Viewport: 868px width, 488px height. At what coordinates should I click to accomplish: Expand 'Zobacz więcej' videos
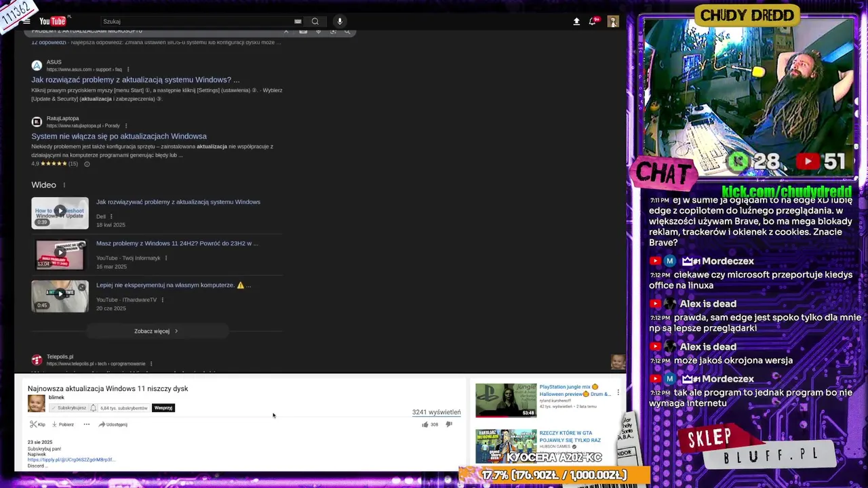(156, 331)
